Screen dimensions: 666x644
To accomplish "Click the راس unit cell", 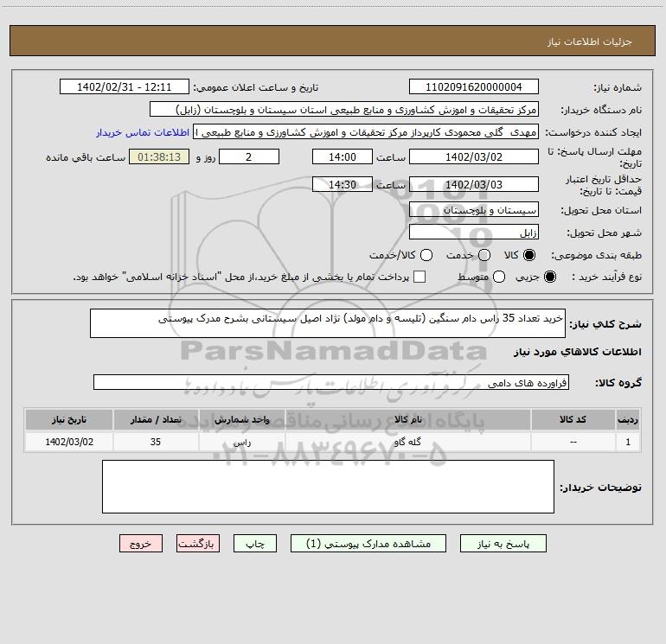I will click(241, 442).
